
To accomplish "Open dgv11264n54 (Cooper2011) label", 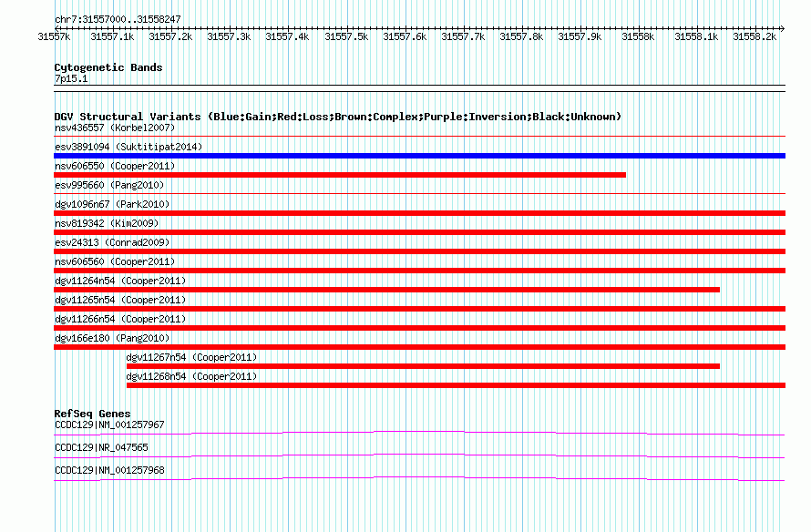I will tap(120, 281).
